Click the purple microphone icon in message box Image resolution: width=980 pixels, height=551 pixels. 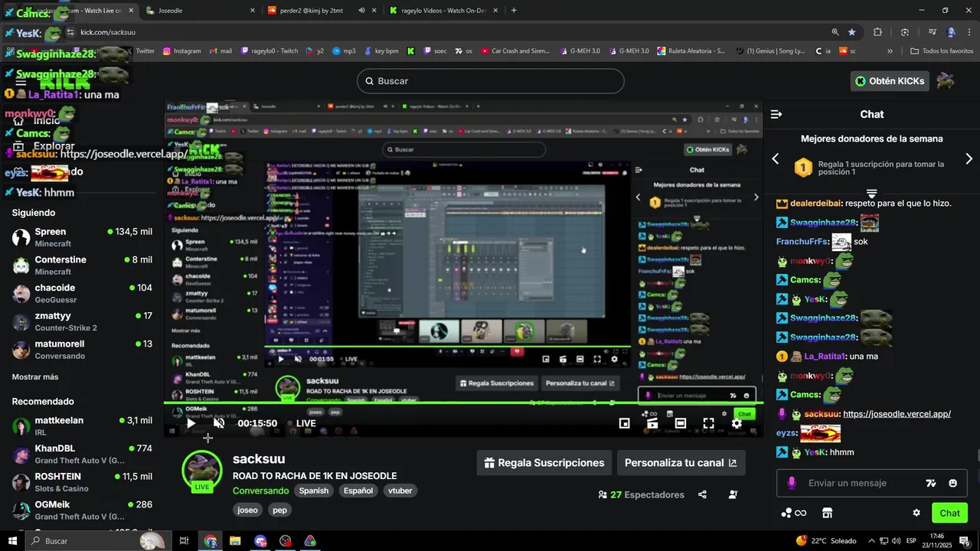click(791, 483)
